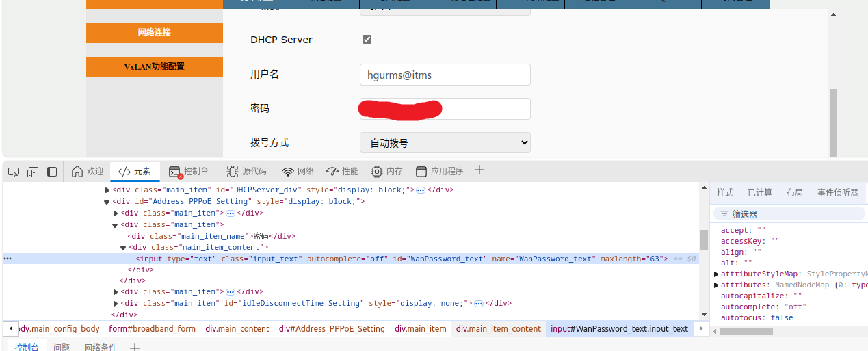
Task: Collapse the Address_PPPoE_Setting div node
Action: [x=107, y=202]
